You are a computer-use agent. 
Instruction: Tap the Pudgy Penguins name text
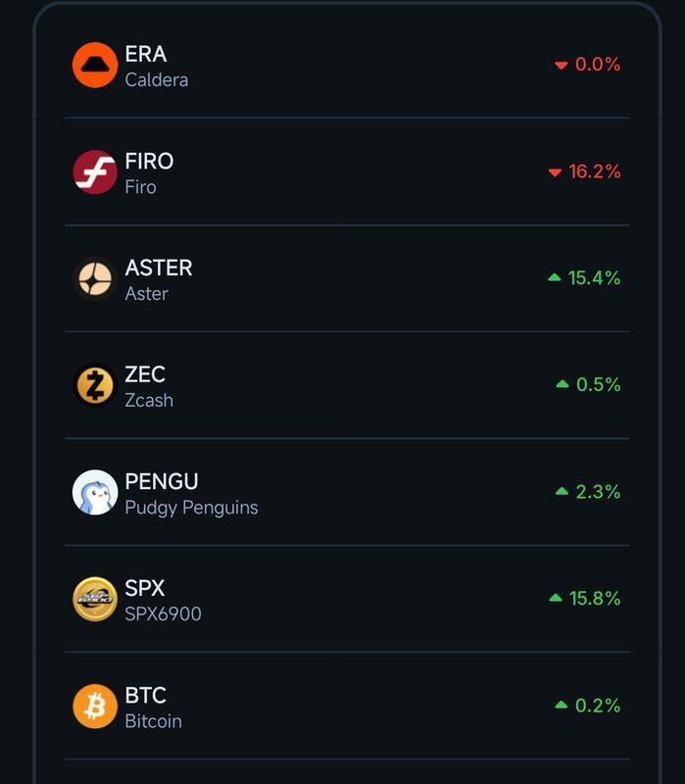[191, 508]
